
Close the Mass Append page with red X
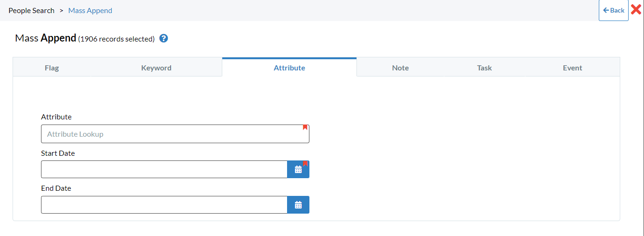[x=636, y=10]
